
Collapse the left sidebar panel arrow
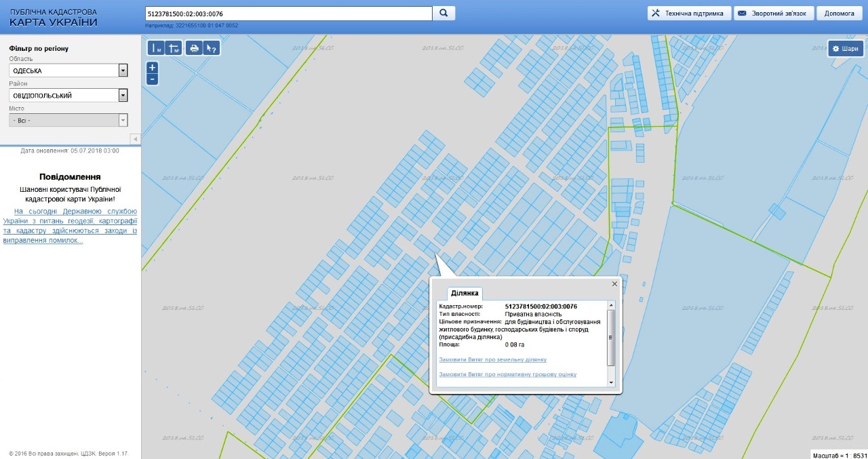(x=135, y=139)
